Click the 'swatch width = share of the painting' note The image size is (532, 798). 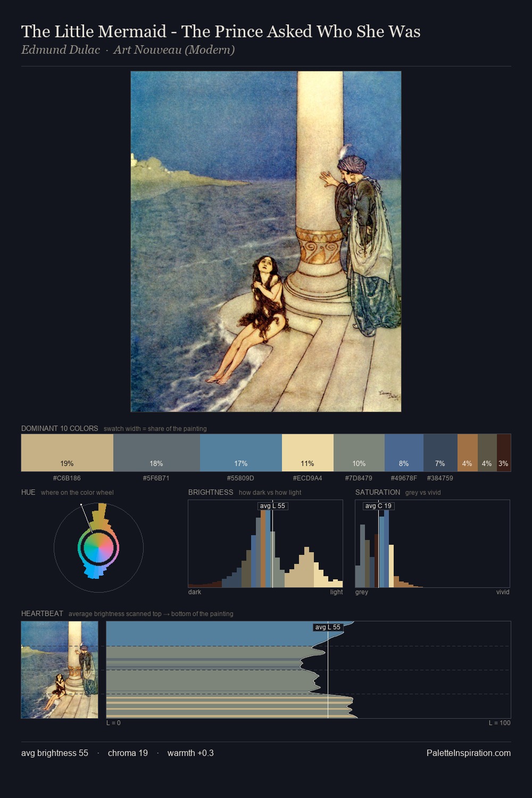(155, 429)
